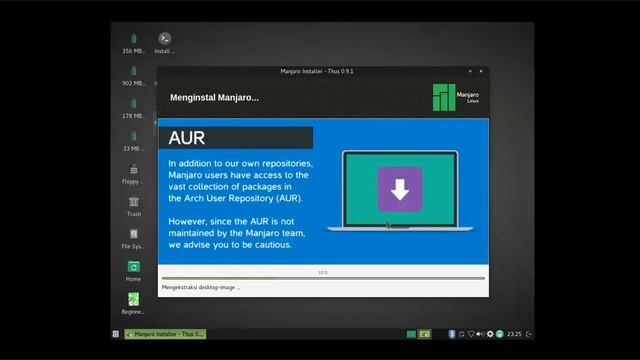Switch to the first workspace in pager
The image size is (640, 360).
(411, 334)
